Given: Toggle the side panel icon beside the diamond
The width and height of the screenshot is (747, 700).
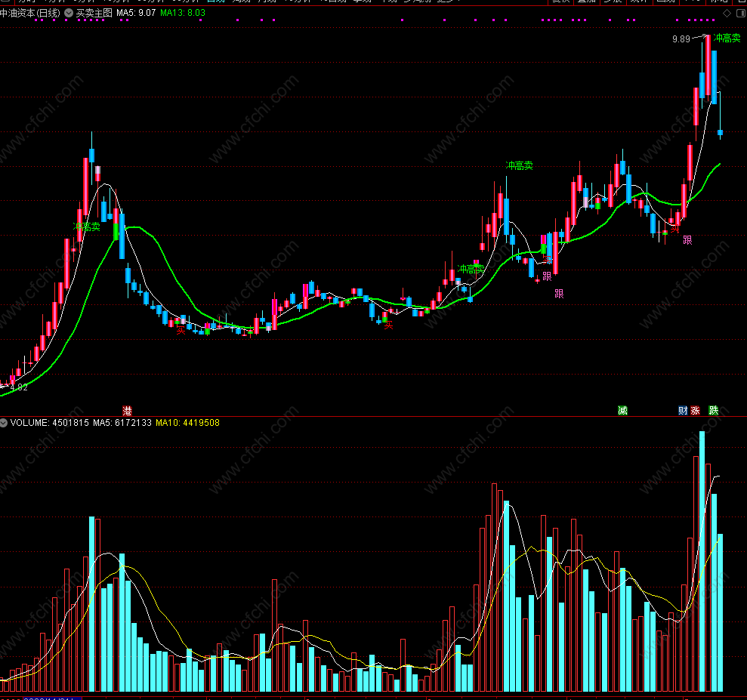Looking at the screenshot, I should (x=741, y=14).
